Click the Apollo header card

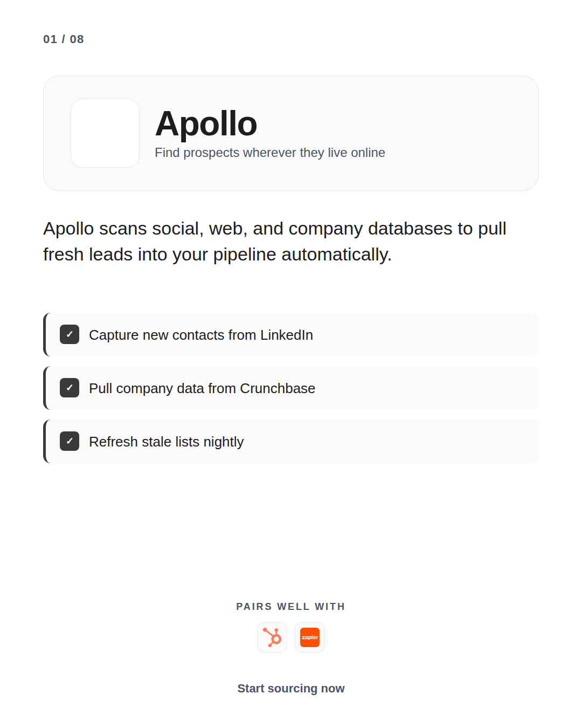tap(291, 133)
